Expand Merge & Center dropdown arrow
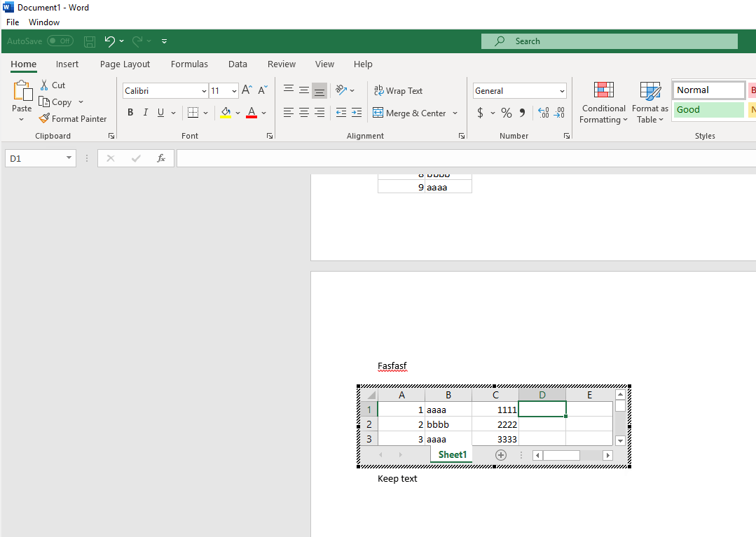The height and width of the screenshot is (537, 756). coord(455,113)
